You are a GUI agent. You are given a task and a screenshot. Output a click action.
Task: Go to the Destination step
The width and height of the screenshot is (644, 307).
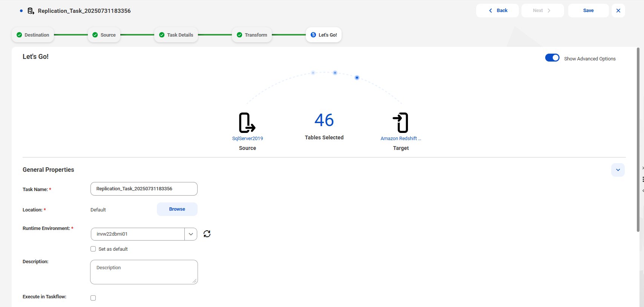tap(33, 35)
